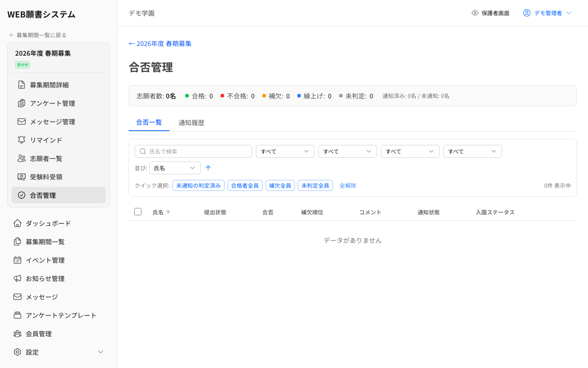588x368 pixels.
Task: Click the 補欠全員 quick select button
Action: click(280, 185)
